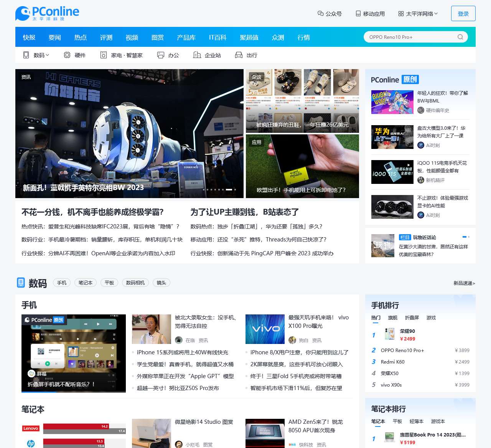Click the 笔记本 tag pill
The height and width of the screenshot is (448, 491).
(86, 283)
